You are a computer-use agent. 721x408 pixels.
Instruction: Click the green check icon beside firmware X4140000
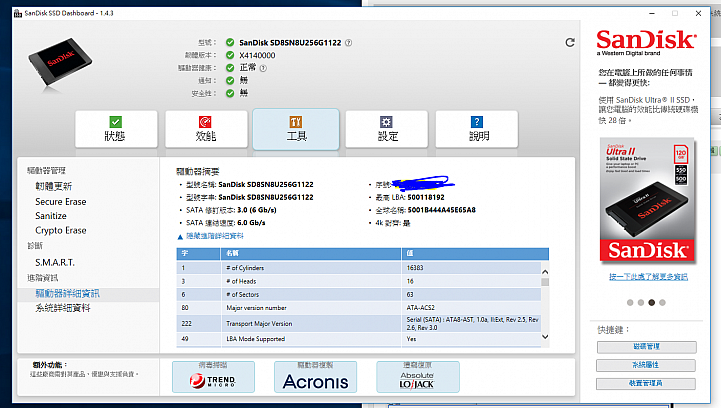coord(230,55)
